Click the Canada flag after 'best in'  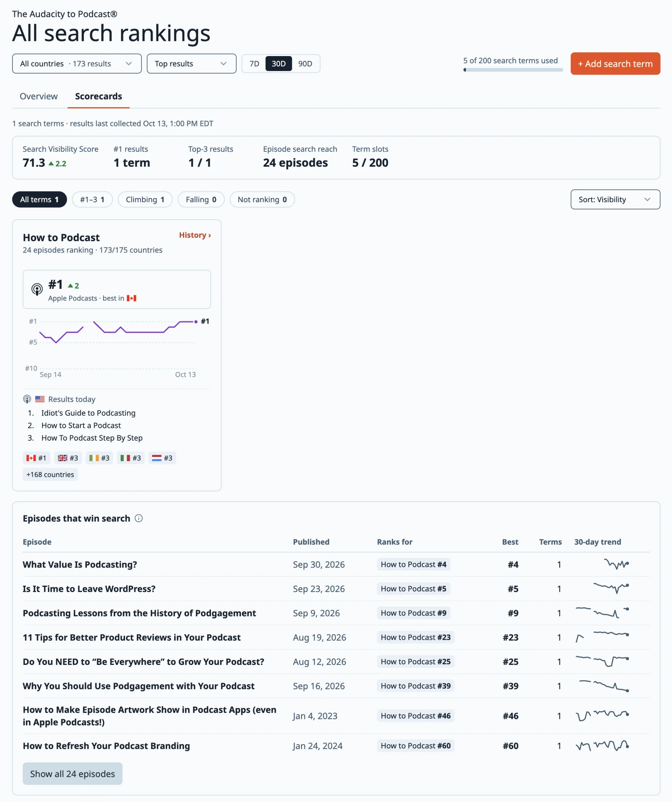coord(131,298)
